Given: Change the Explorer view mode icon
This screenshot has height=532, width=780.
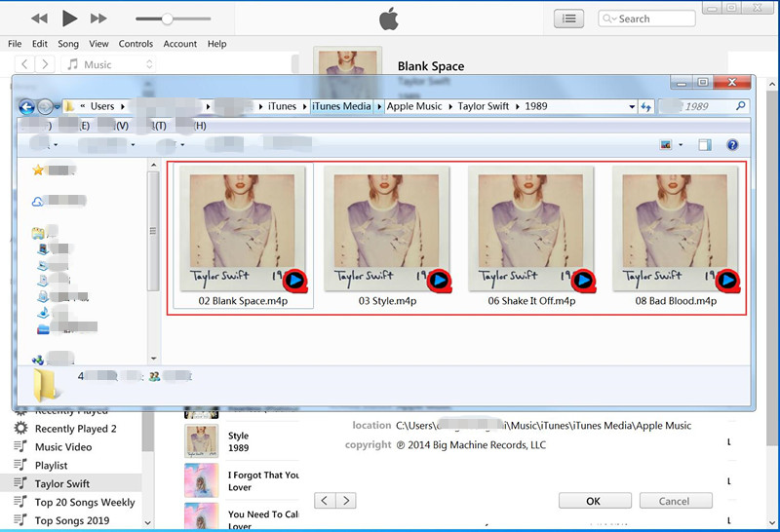Looking at the screenshot, I should click(x=666, y=144).
